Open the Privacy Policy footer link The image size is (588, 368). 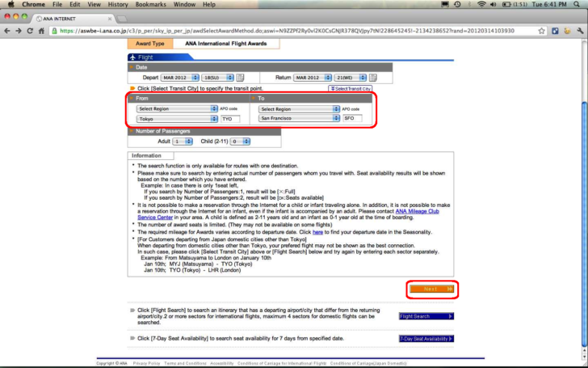[146, 363]
